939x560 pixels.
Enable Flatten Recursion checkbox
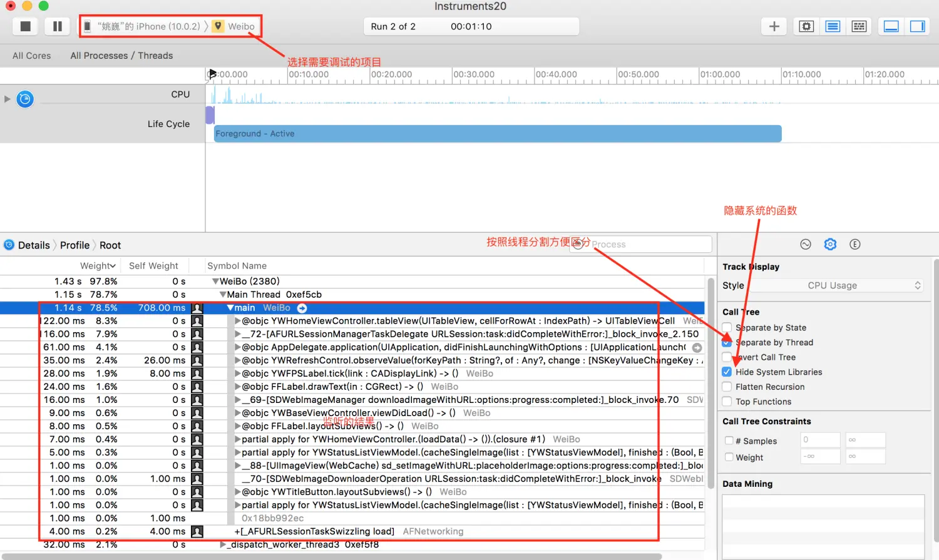click(x=727, y=387)
